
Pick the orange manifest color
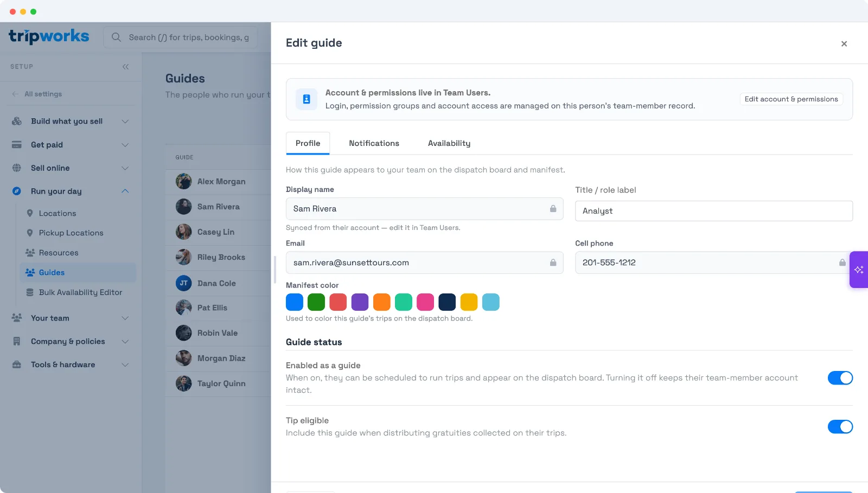(x=382, y=302)
